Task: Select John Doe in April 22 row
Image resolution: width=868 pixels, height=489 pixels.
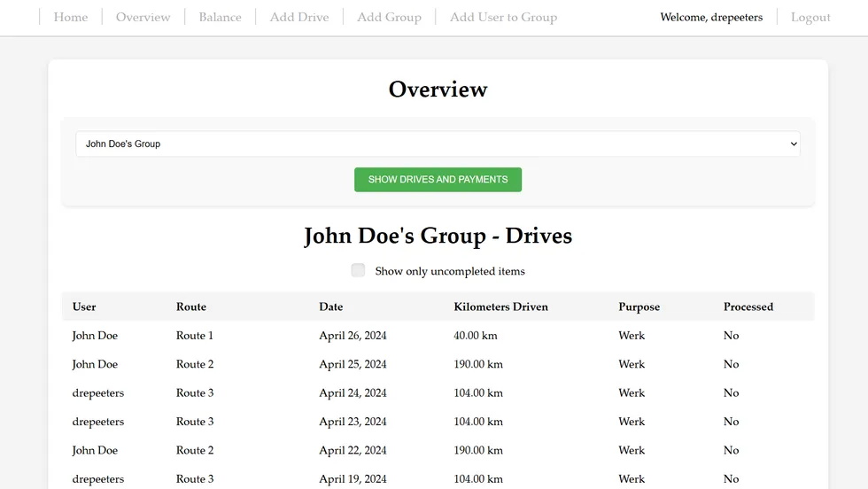Action: [95, 451]
